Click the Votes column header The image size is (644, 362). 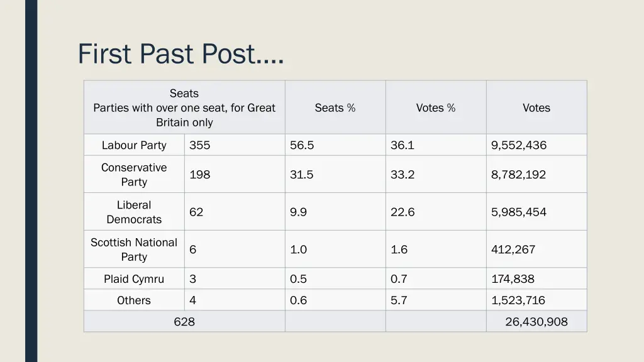click(x=536, y=107)
